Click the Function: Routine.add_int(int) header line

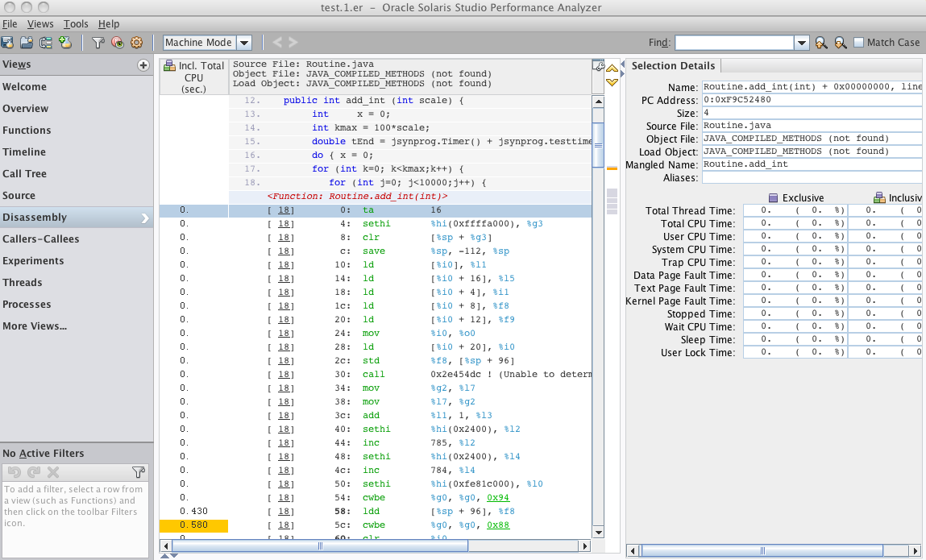(x=357, y=196)
